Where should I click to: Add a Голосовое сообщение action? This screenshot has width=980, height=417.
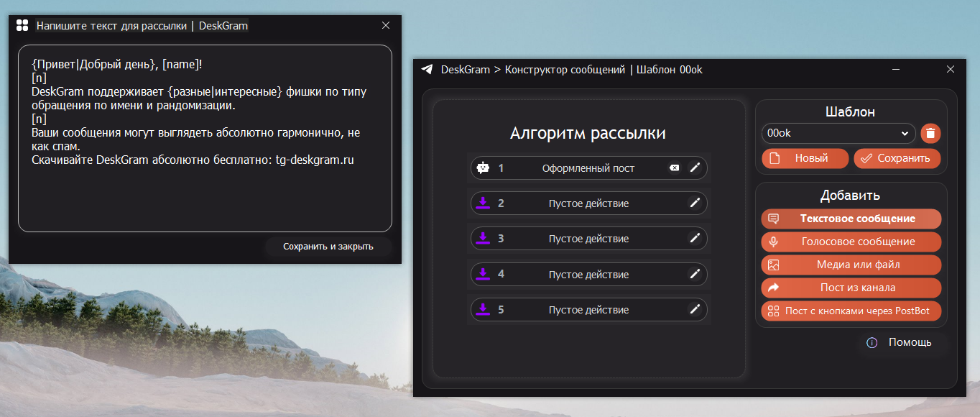(x=851, y=242)
